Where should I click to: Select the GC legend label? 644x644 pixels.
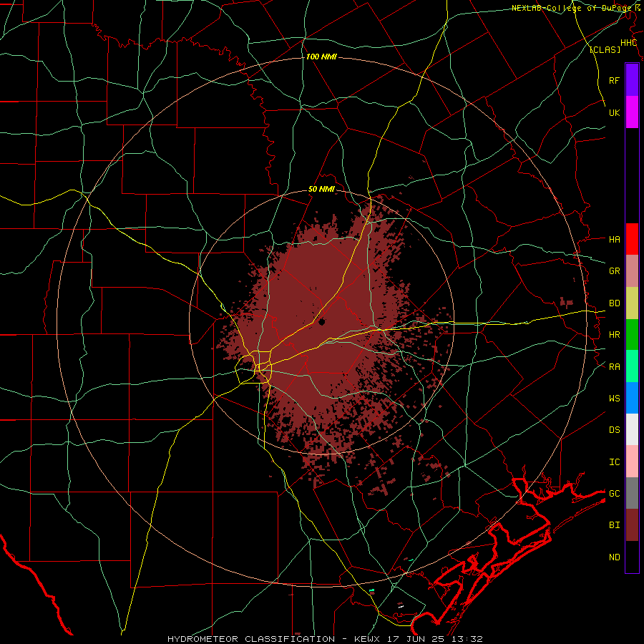615,493
